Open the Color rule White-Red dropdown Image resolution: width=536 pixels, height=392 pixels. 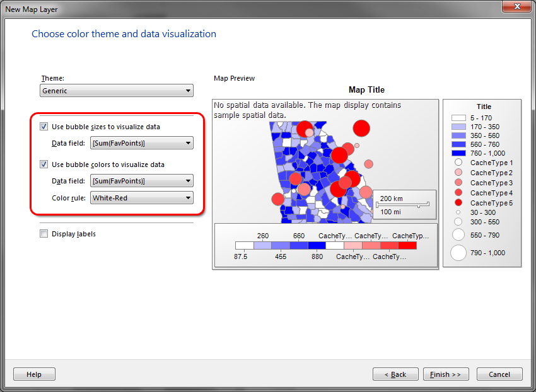[142, 198]
